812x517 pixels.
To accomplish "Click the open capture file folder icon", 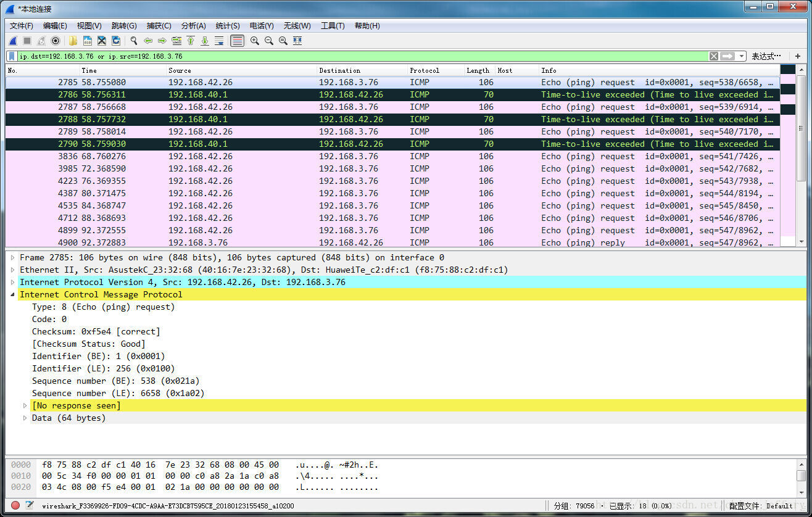I will coord(73,41).
